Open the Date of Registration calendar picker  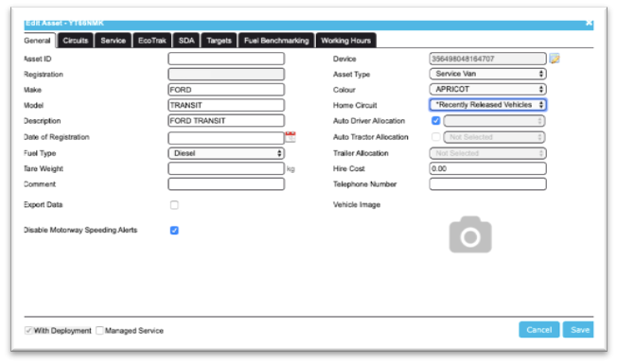click(x=291, y=137)
